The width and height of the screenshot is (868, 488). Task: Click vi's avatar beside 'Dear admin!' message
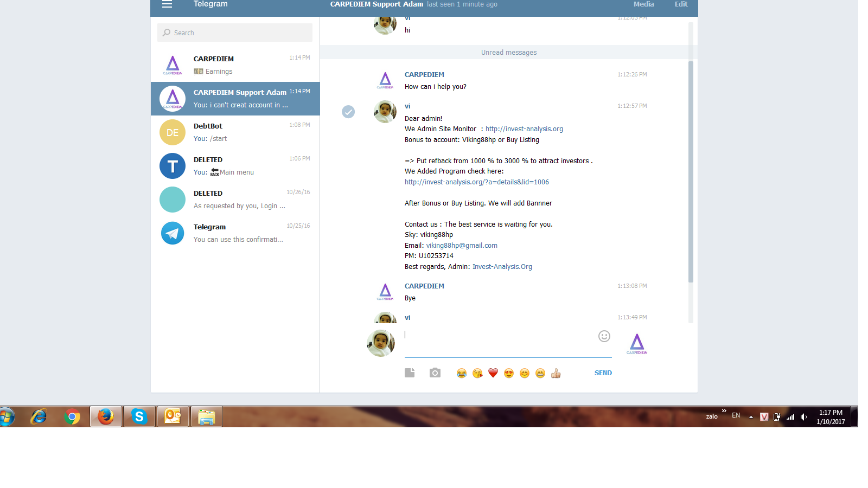pyautogui.click(x=385, y=112)
